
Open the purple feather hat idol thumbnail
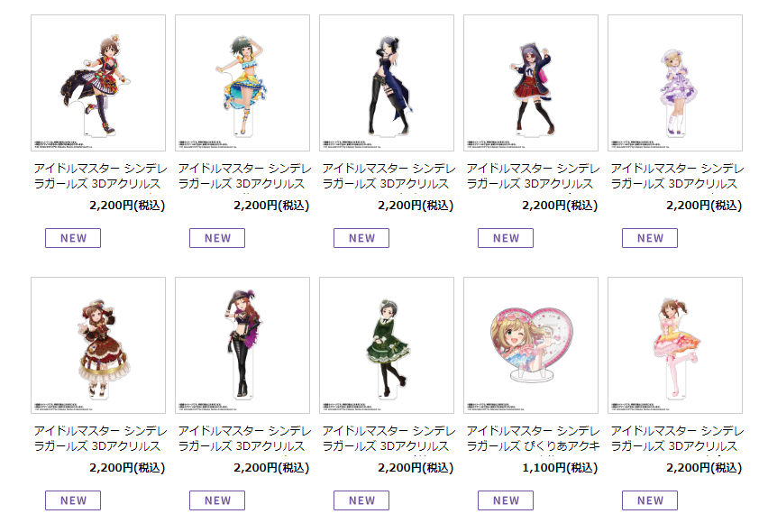pyautogui.click(x=242, y=345)
